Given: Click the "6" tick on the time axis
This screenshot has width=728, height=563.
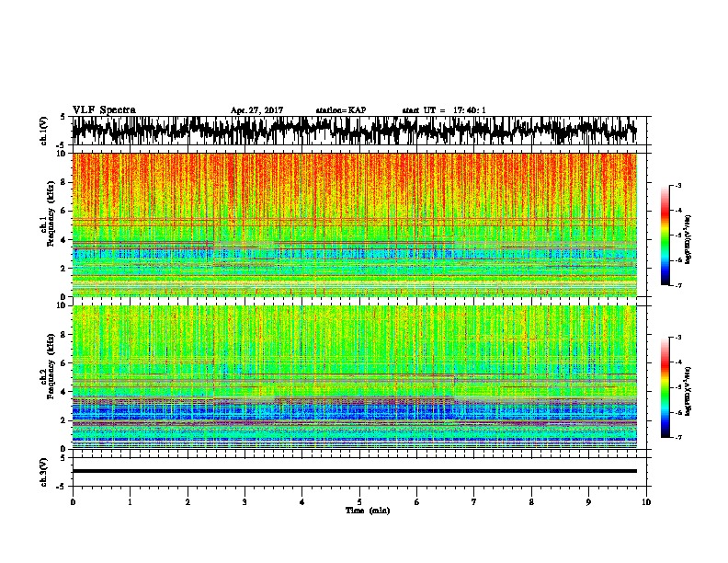Looking at the screenshot, I should click(417, 502).
